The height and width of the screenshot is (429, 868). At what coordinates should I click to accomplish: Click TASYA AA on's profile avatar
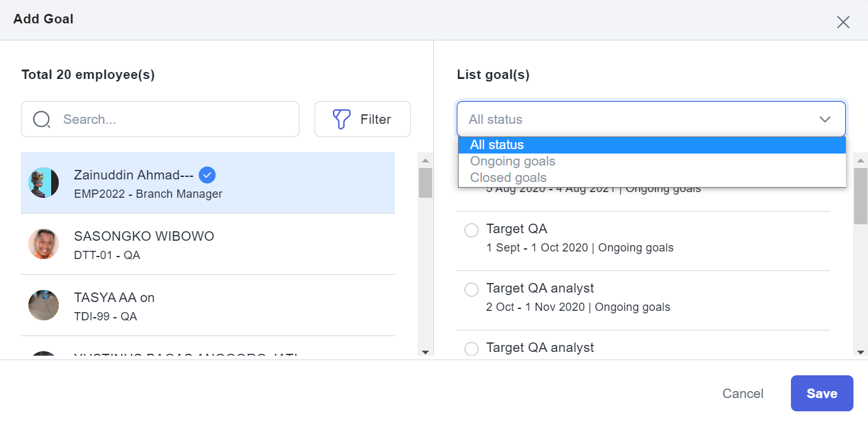[x=44, y=305]
